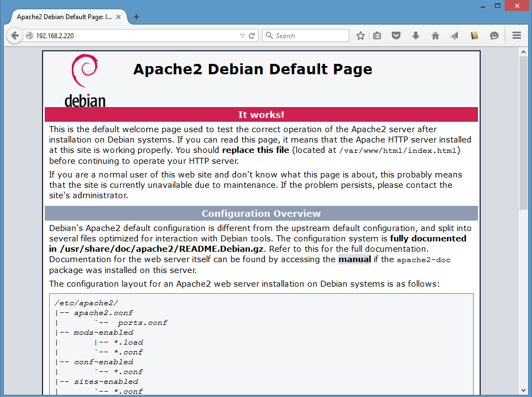Viewport: 532px width, 397px height.
Task: Save page to Pocket icon
Action: coord(397,35)
